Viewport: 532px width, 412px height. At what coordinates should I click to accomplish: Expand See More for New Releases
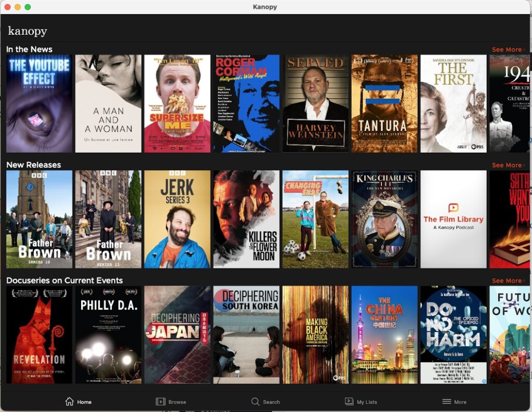[x=508, y=165]
